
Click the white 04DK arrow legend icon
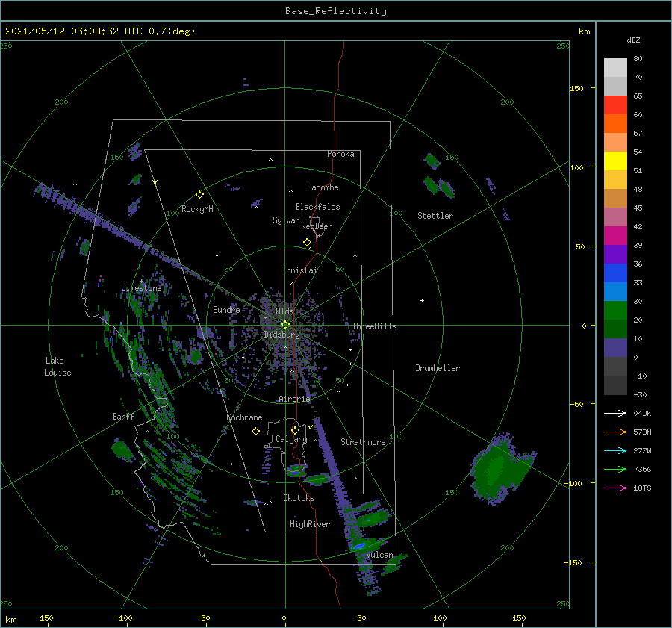click(615, 413)
